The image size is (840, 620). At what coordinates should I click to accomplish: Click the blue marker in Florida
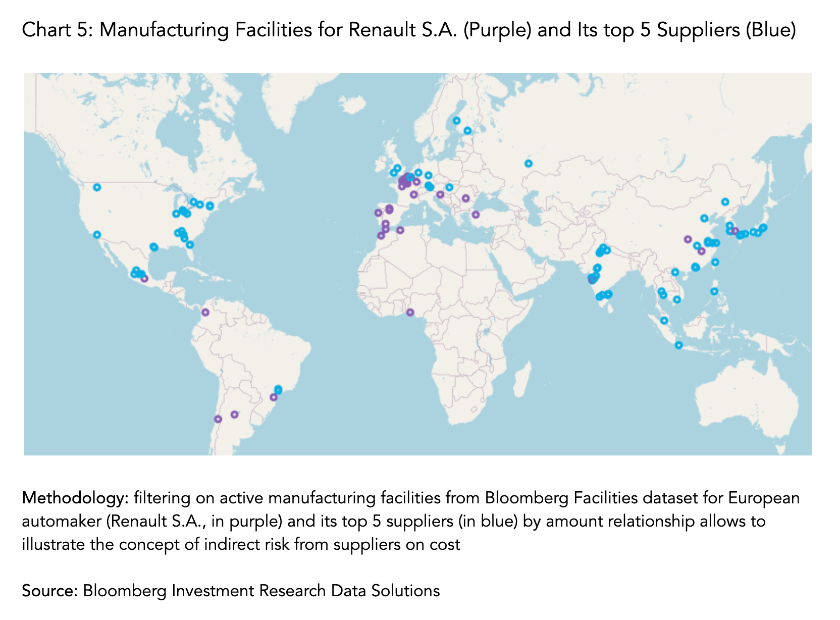pos(190,245)
